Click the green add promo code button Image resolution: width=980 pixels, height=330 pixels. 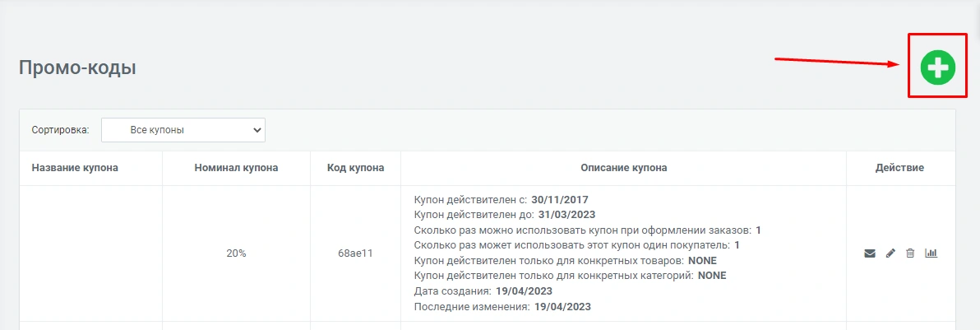(937, 67)
